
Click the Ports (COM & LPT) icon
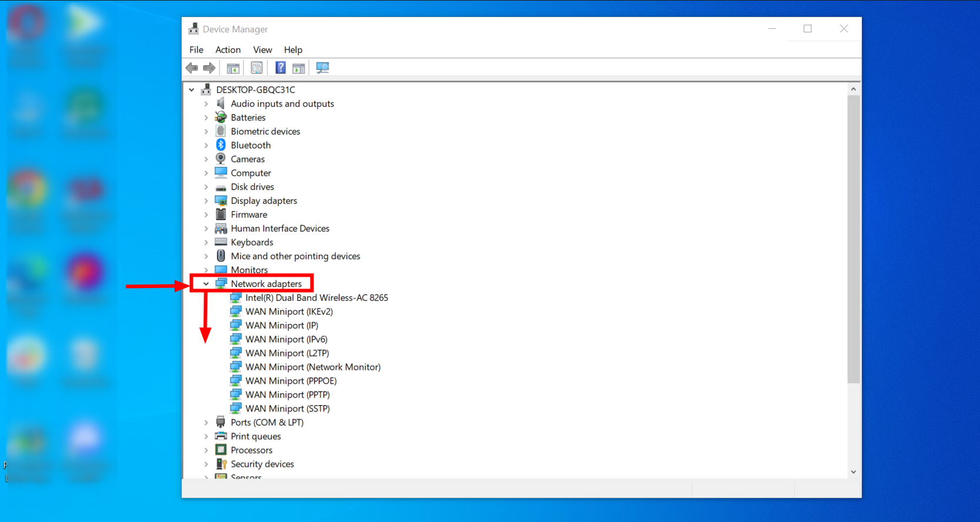[221, 422]
